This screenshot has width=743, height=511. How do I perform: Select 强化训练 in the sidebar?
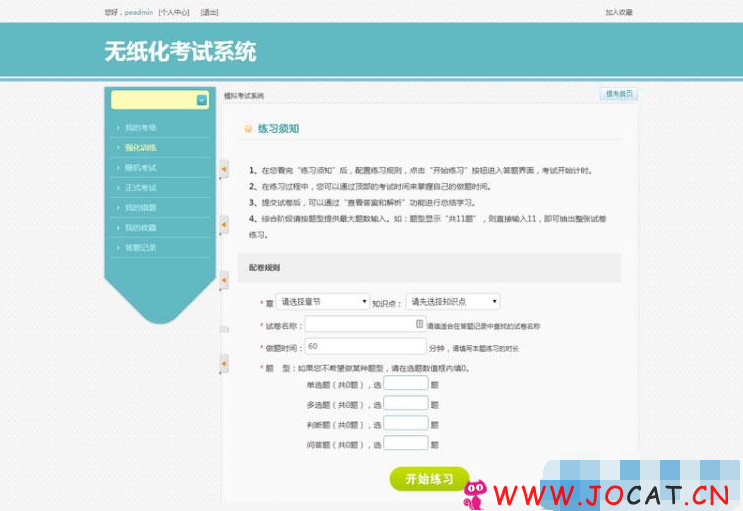(x=140, y=148)
